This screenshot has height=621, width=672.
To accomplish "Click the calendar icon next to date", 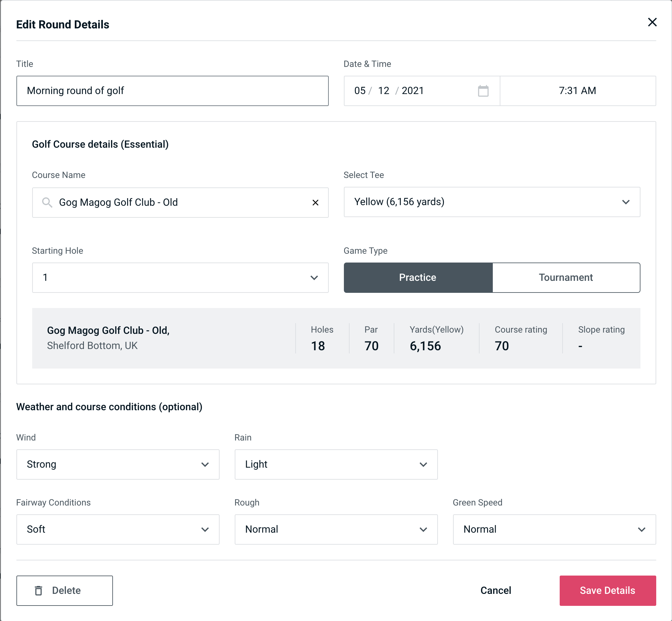I will tap(484, 91).
